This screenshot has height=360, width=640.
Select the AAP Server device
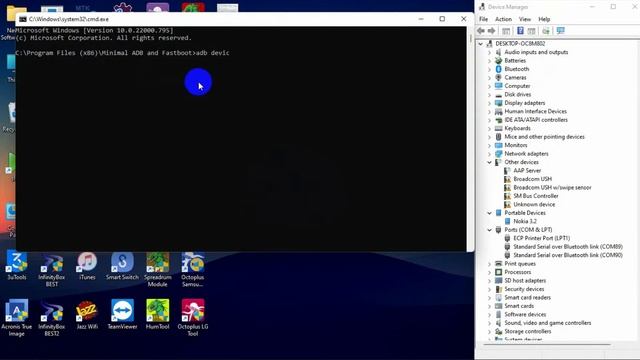(527, 171)
